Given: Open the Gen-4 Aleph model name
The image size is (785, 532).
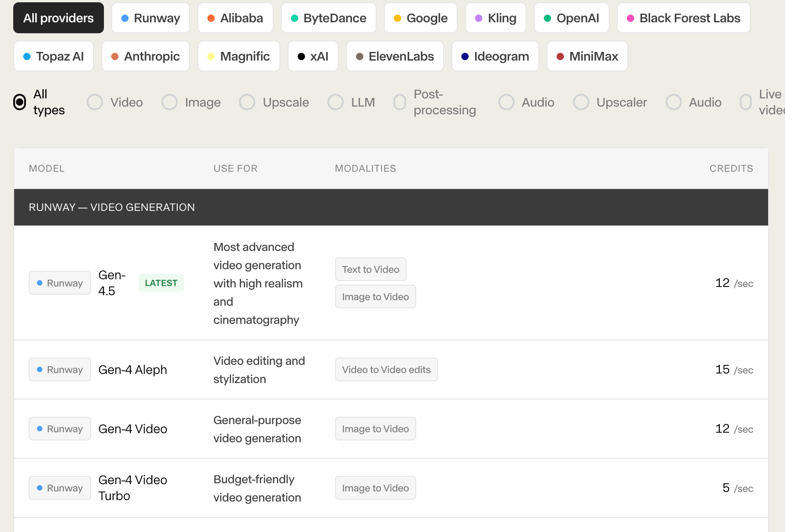Looking at the screenshot, I should [x=133, y=369].
